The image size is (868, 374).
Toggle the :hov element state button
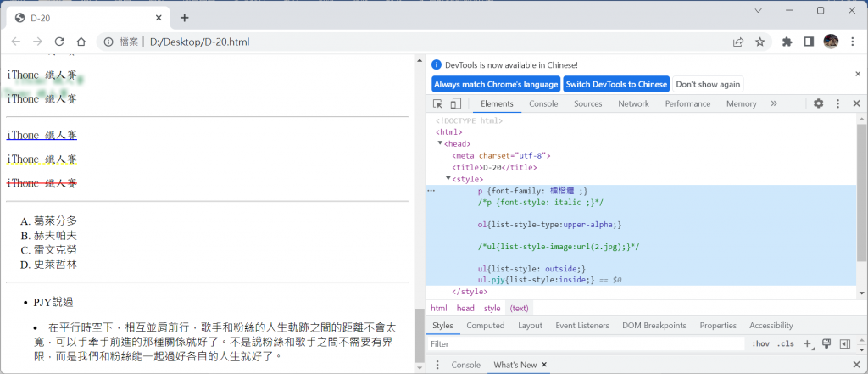[760, 344]
